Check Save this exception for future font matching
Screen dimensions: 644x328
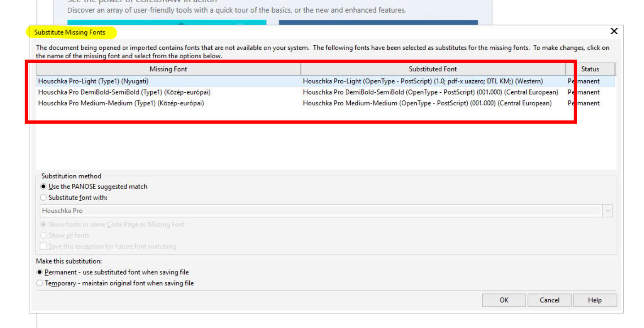pyautogui.click(x=108, y=246)
